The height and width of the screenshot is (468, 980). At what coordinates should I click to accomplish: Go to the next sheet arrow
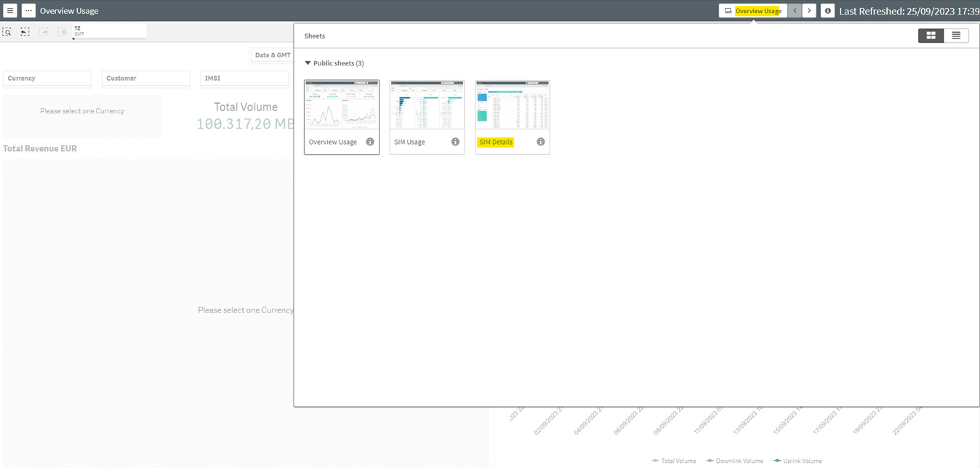tap(809, 11)
